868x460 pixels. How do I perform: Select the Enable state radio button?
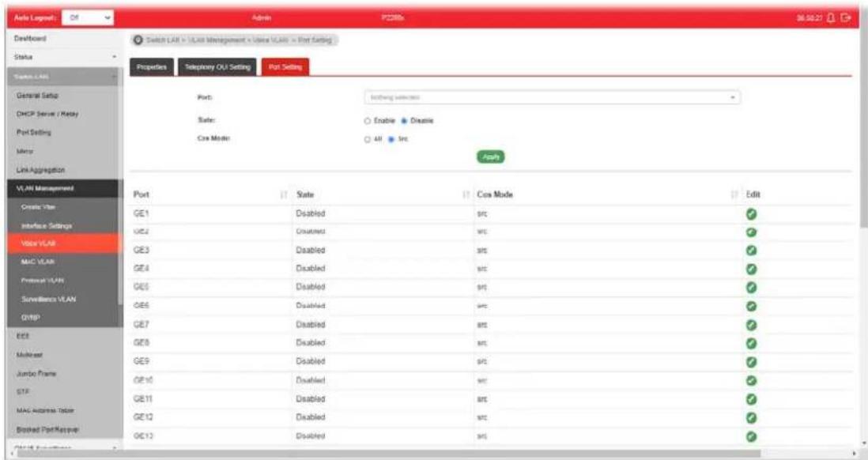point(367,121)
